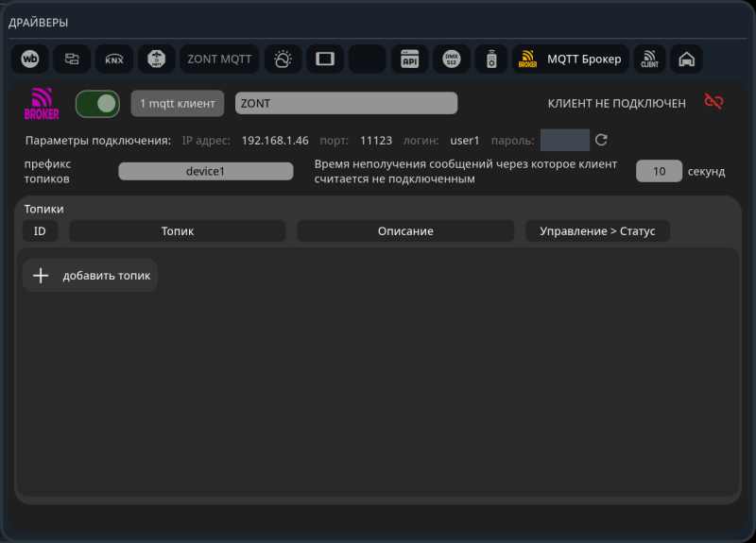This screenshot has width=756, height=543.
Task: Open the IR remote control driver
Action: (x=491, y=59)
